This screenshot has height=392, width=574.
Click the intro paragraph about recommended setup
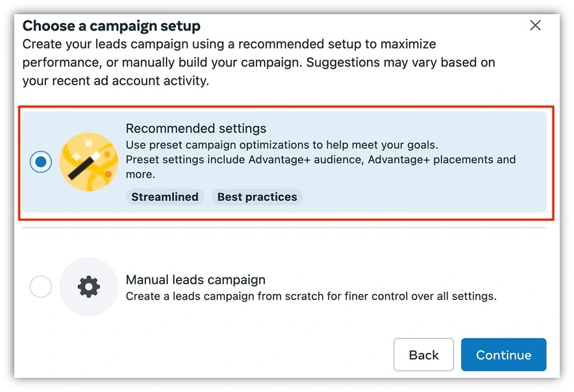click(258, 62)
